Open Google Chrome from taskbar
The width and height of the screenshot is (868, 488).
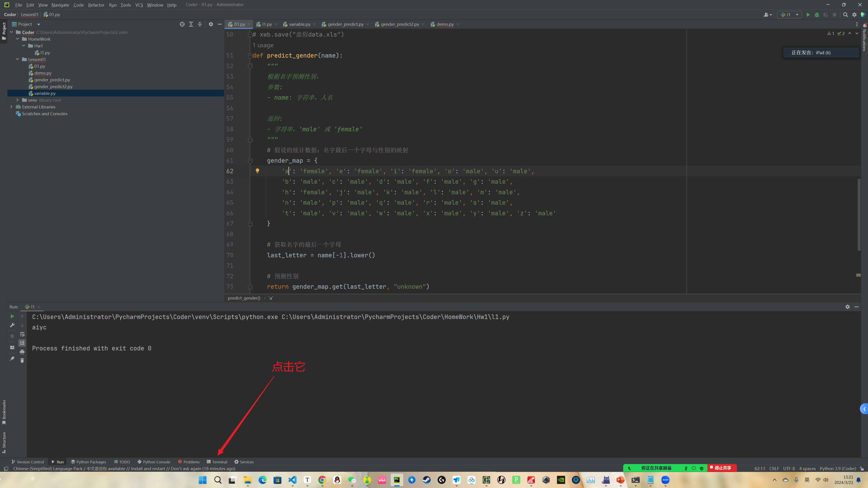click(322, 480)
